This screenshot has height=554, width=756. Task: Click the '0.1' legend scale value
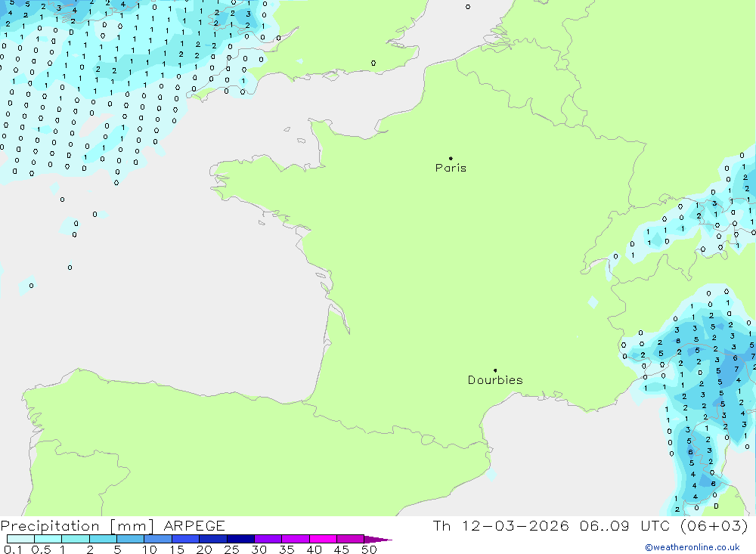click(13, 549)
